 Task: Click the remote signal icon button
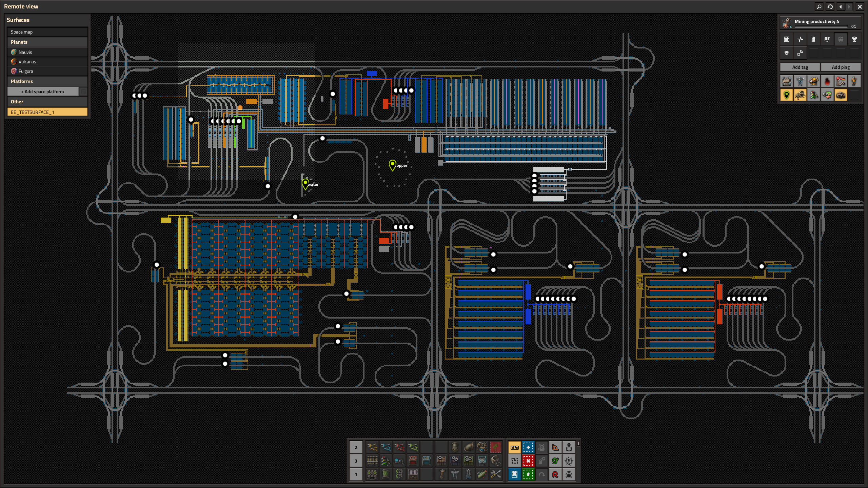(800, 53)
